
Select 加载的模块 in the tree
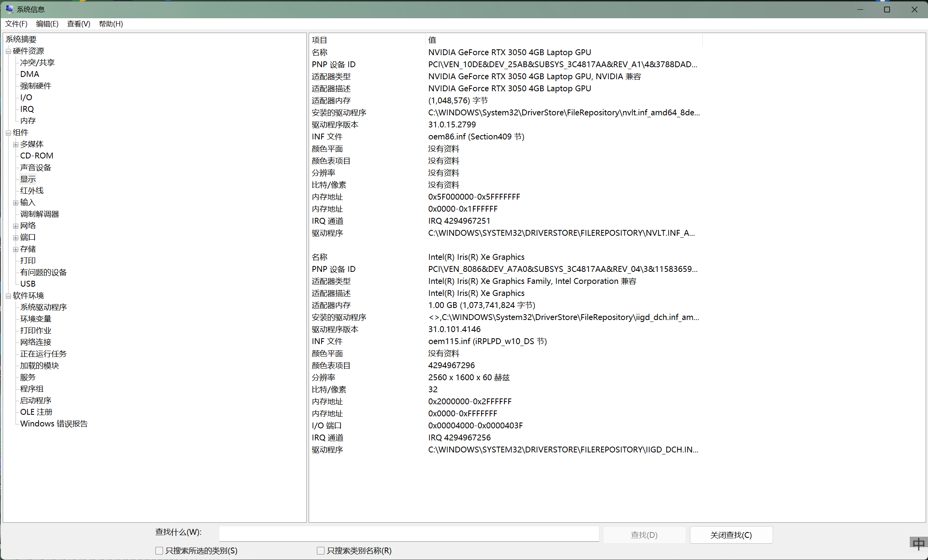[39, 365]
